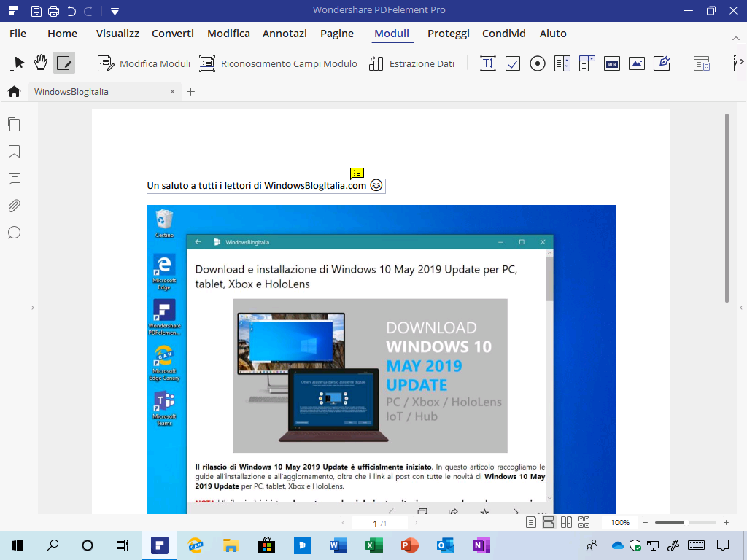747x560 pixels.
Task: Click the 100% zoom level box
Action: (x=620, y=522)
